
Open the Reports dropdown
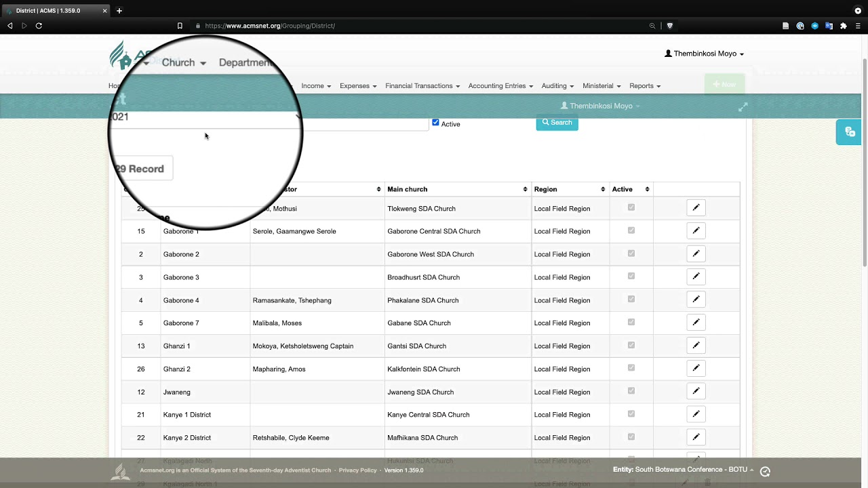[x=645, y=86]
